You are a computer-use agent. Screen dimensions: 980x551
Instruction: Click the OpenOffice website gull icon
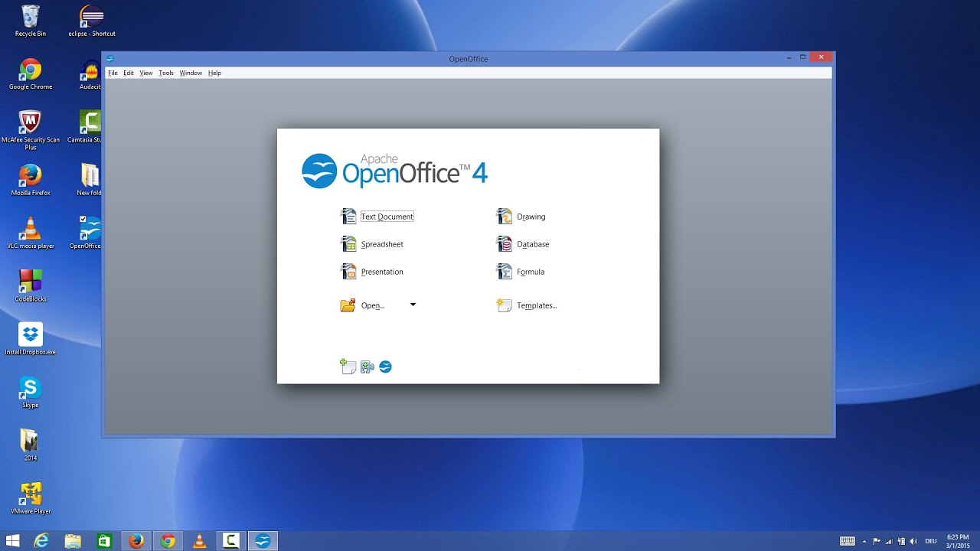pos(385,367)
